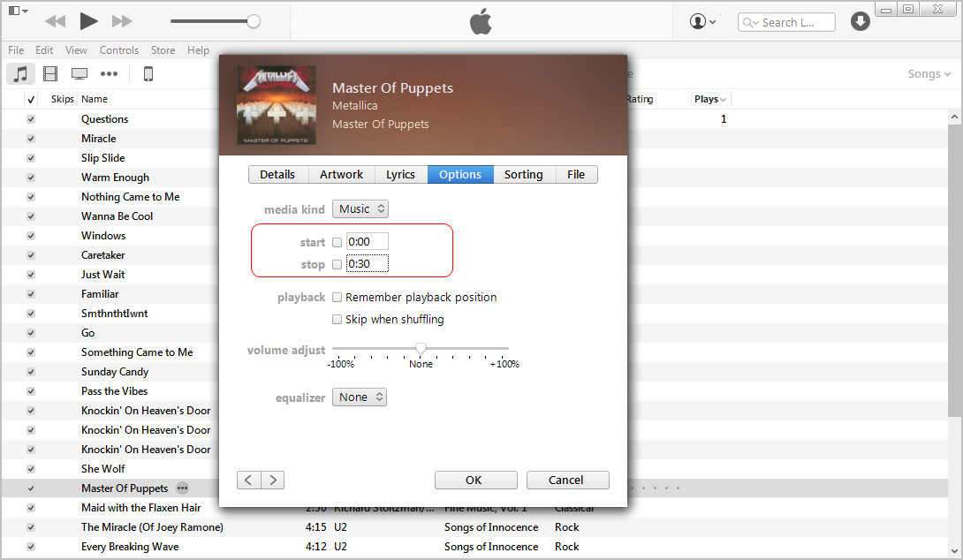
Task: Switch to the Details tab
Action: tap(277, 174)
